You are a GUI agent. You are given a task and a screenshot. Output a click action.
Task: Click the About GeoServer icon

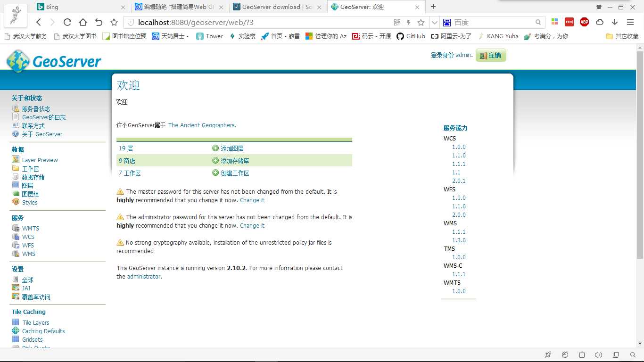click(16, 134)
